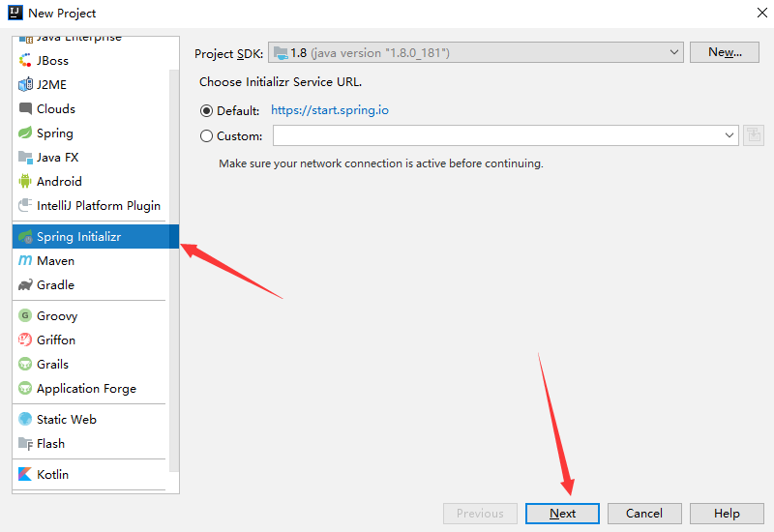The height and width of the screenshot is (532, 774).
Task: Click the IntelliJ IDEA logo in title bar
Action: pyautogui.click(x=15, y=13)
